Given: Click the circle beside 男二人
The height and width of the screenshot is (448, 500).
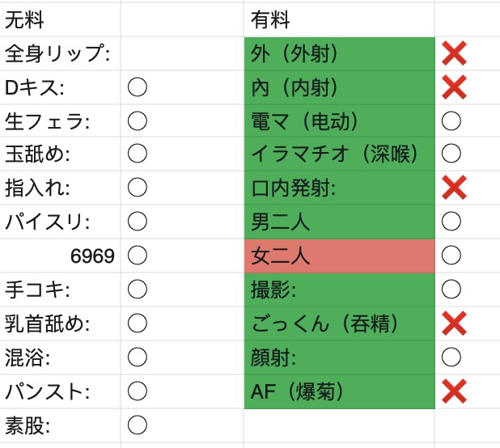Looking at the screenshot, I should coord(451,221).
